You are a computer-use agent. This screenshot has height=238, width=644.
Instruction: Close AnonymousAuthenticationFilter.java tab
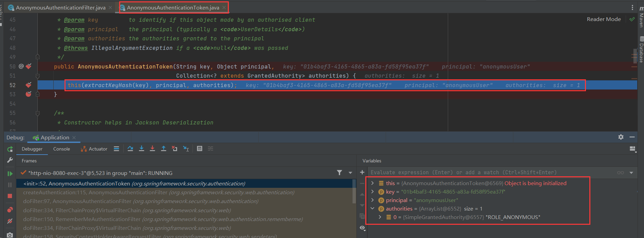pyautogui.click(x=110, y=7)
